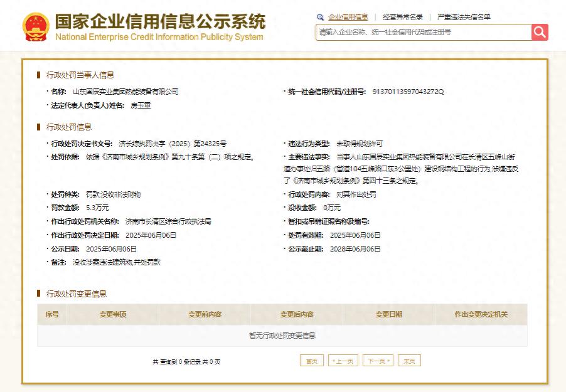The image size is (566, 392).
Task: Click confiscation amount value 0万元
Action: point(332,208)
